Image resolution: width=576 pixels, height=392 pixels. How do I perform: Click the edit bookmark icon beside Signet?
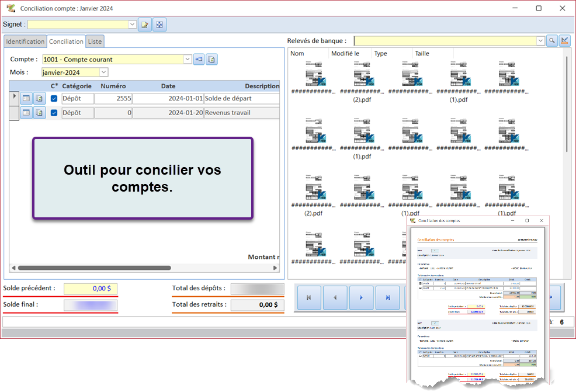pos(144,25)
